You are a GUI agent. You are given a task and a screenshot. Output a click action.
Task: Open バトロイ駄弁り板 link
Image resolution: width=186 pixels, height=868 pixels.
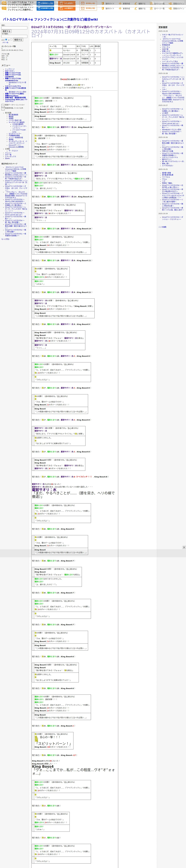[15, 120]
